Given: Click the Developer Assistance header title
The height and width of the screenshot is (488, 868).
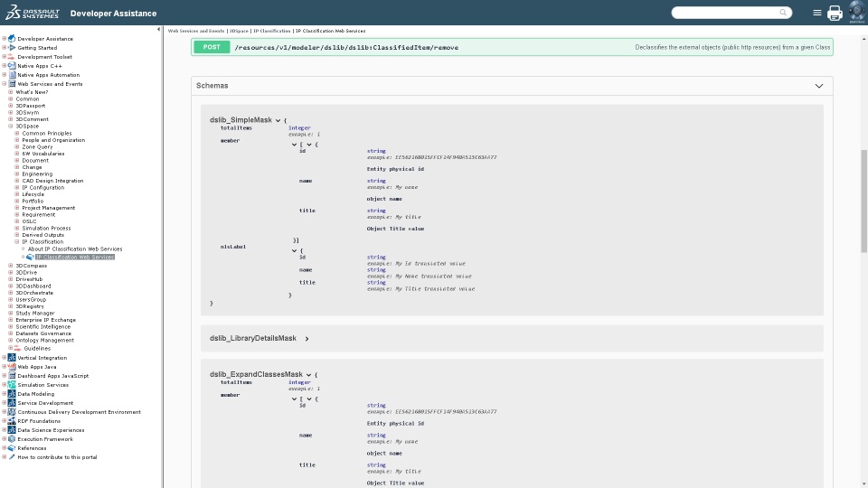Looking at the screenshot, I should (x=113, y=14).
